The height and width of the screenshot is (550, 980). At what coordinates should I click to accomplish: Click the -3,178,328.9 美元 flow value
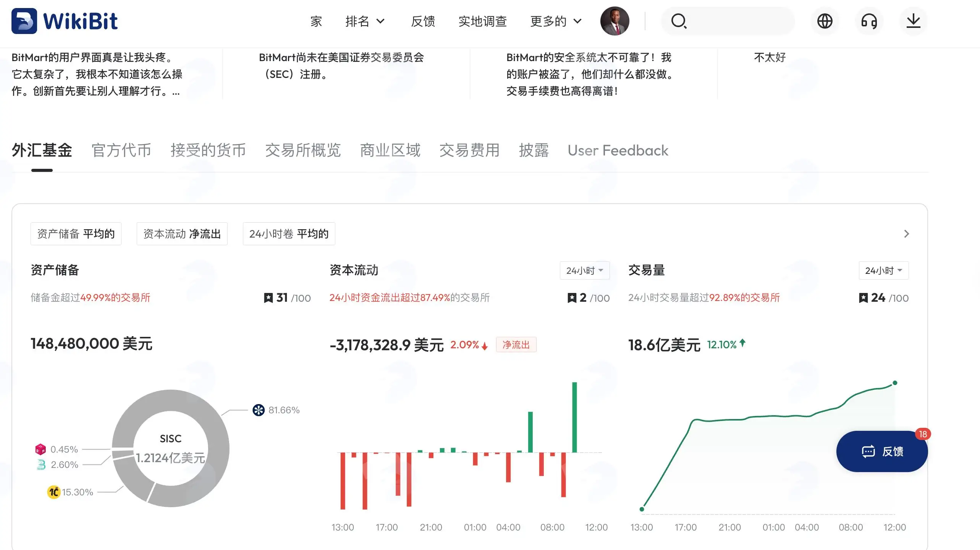point(387,345)
